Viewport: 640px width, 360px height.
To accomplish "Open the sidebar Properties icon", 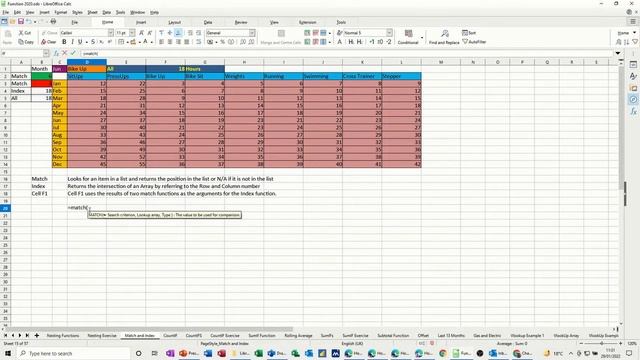I will [633, 64].
